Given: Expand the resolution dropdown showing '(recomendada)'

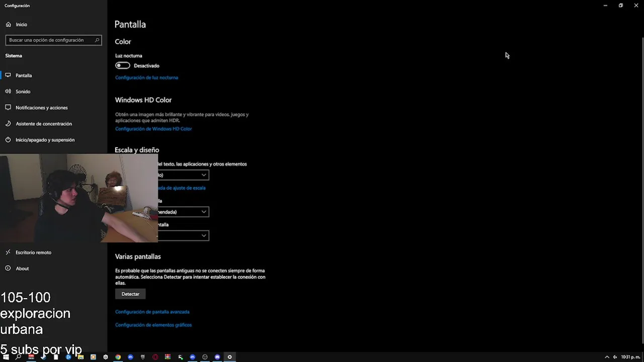Looking at the screenshot, I should click(x=183, y=212).
